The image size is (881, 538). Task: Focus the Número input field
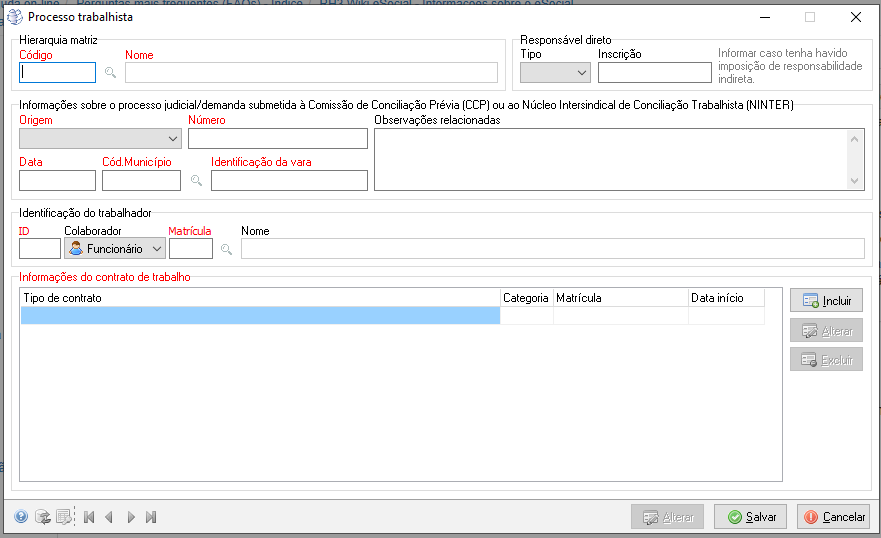[x=277, y=138]
